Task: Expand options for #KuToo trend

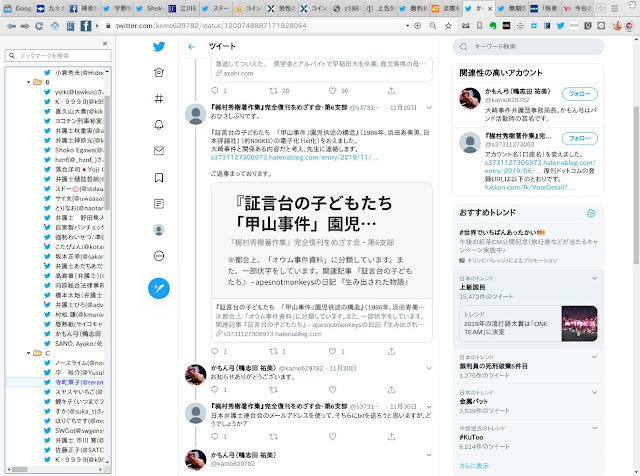Action: pyautogui.click(x=594, y=428)
